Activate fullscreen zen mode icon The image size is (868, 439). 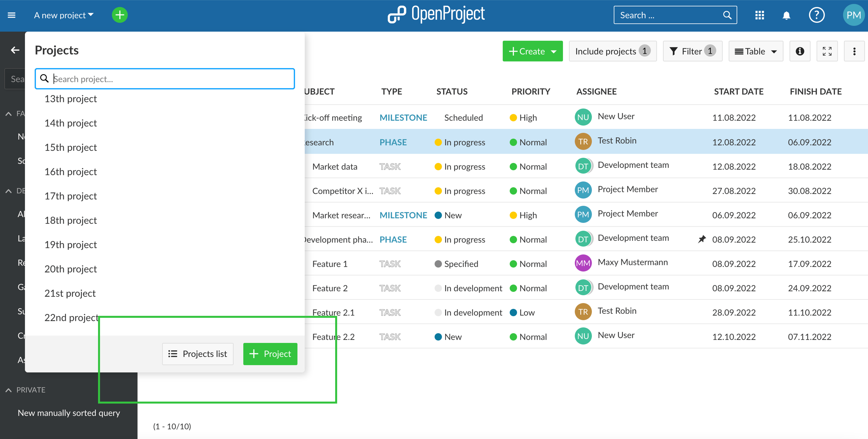click(x=827, y=51)
